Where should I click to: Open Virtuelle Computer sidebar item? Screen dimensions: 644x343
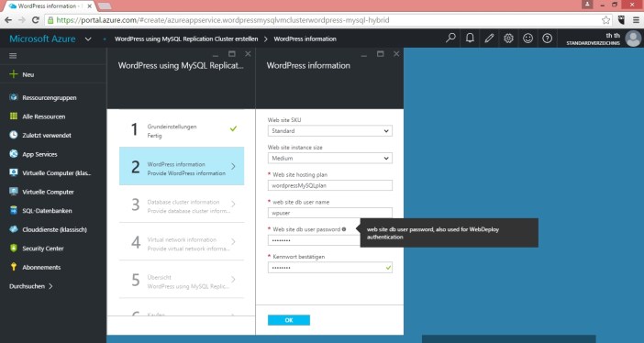pos(48,192)
